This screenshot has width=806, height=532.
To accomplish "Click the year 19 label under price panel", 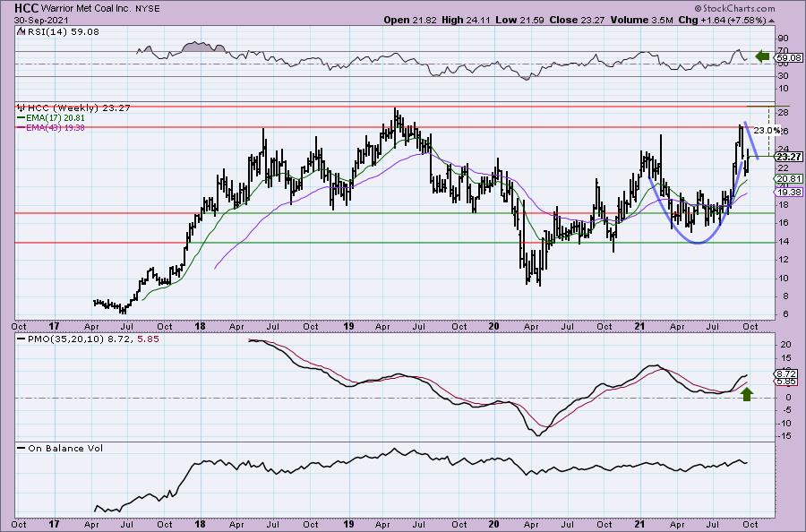I will click(x=348, y=326).
